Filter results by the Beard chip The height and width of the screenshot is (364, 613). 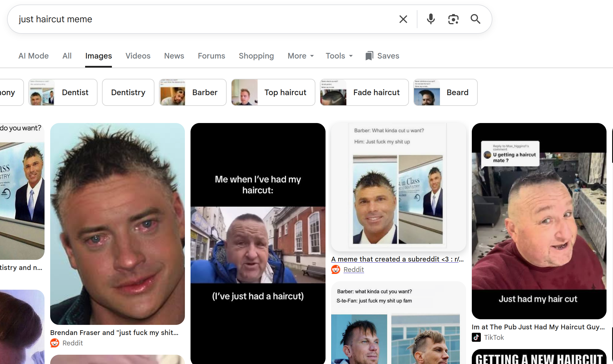pyautogui.click(x=445, y=92)
